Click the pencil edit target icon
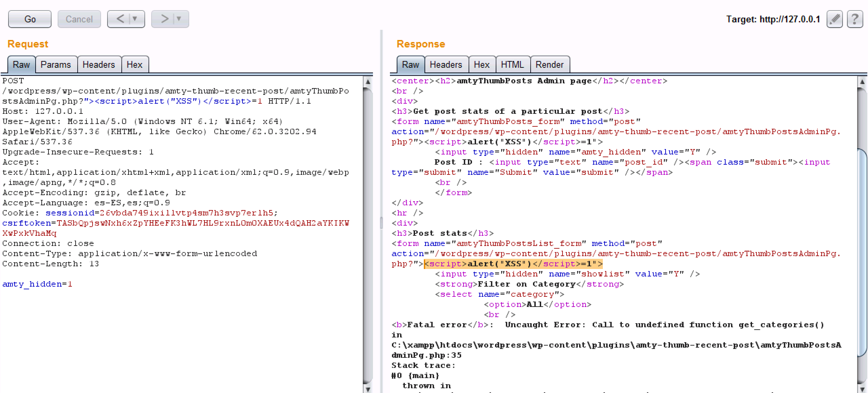The image size is (868, 393). click(834, 19)
